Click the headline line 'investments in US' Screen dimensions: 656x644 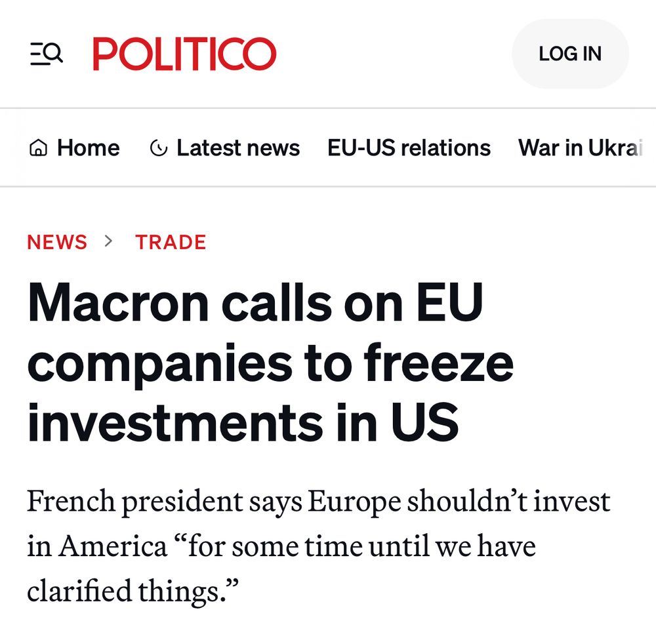click(x=243, y=422)
